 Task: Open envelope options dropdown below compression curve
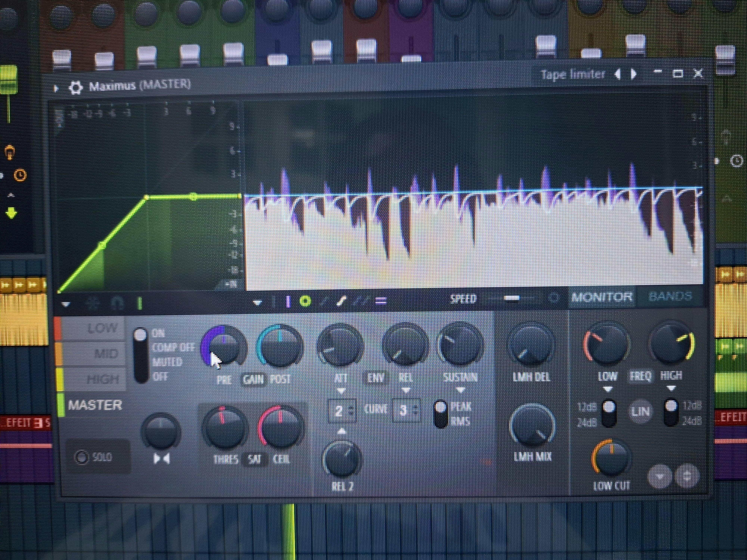pos(66,304)
